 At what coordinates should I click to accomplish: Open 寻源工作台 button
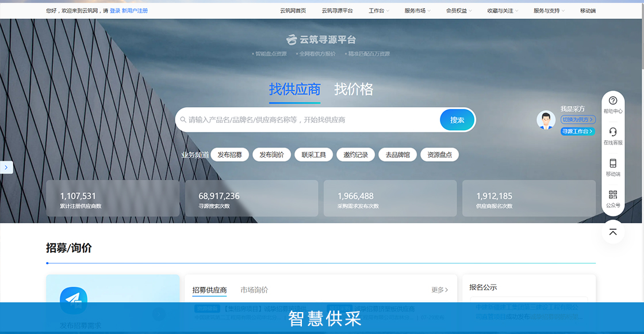pyautogui.click(x=578, y=132)
